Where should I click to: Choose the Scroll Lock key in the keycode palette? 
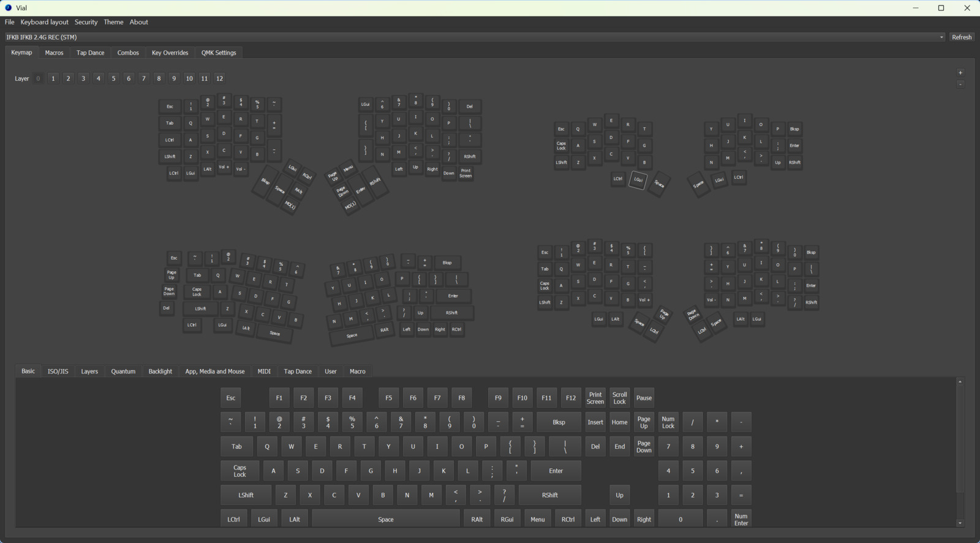tap(619, 398)
